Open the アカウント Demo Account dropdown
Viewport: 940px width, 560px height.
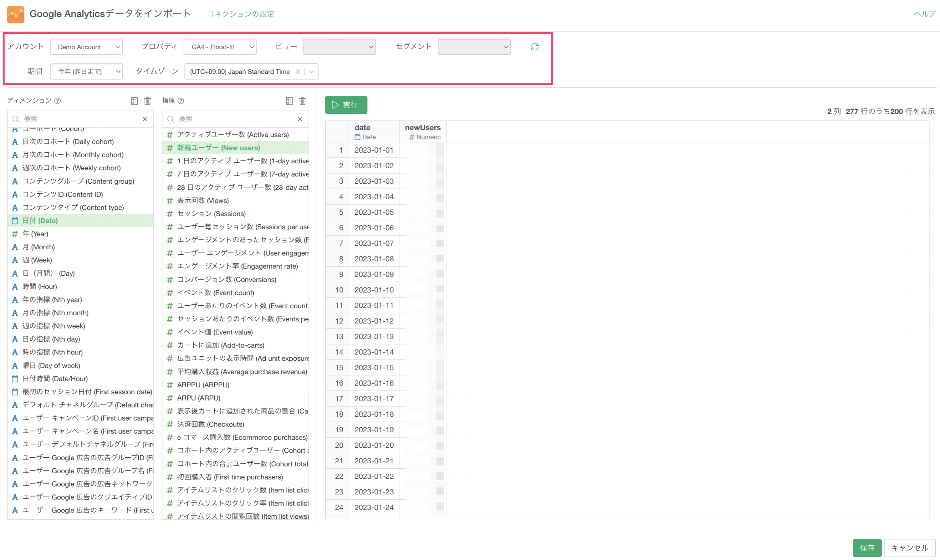pos(86,47)
